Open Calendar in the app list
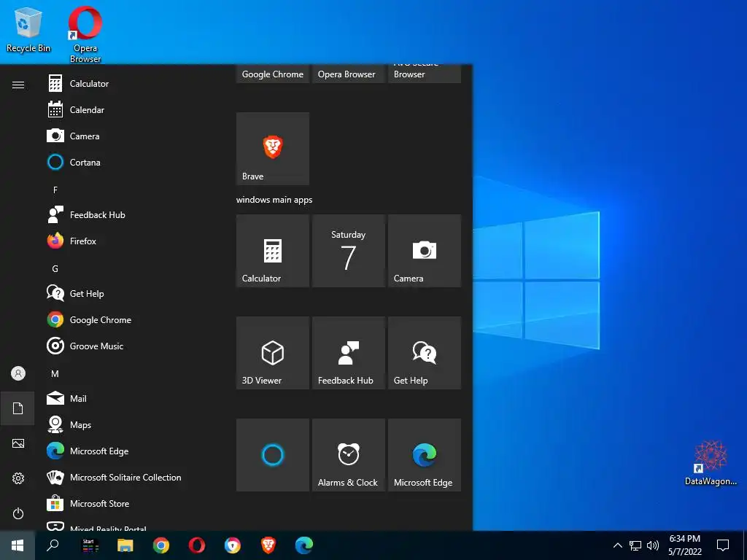747x560 pixels. [x=133, y=110]
